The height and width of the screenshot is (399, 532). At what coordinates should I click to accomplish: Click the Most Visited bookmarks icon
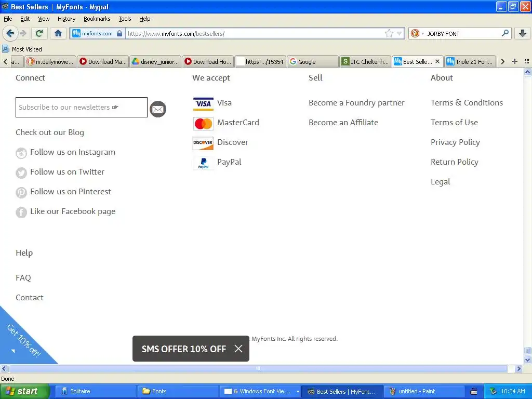[5, 49]
